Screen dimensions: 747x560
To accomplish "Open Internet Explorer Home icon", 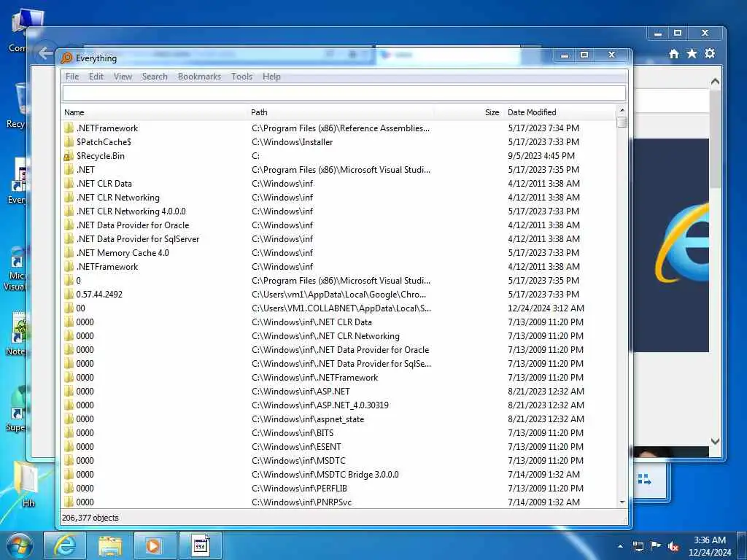I will [673, 54].
